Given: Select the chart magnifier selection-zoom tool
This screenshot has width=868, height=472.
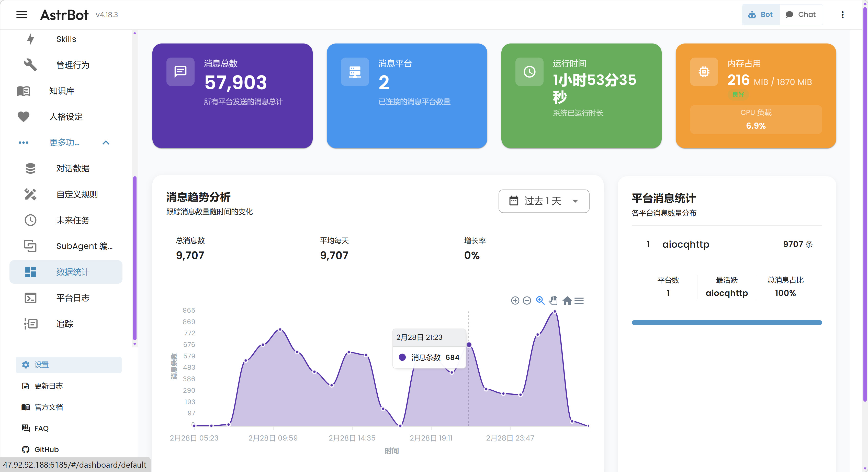Looking at the screenshot, I should coord(540,300).
